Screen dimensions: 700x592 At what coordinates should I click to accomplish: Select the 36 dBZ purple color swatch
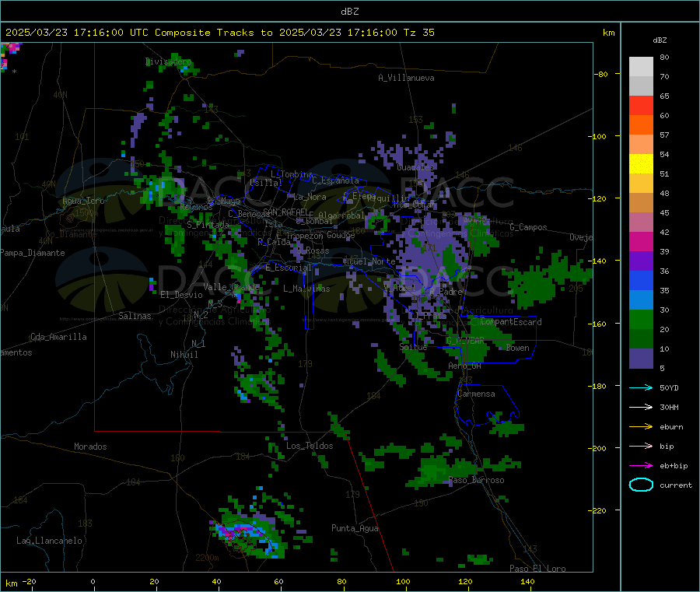[x=641, y=261]
